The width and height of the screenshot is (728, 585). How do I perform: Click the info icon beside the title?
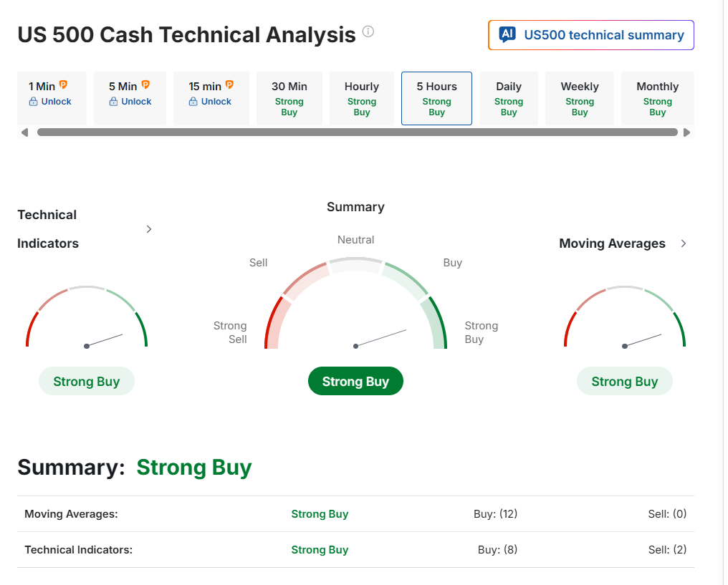[368, 32]
